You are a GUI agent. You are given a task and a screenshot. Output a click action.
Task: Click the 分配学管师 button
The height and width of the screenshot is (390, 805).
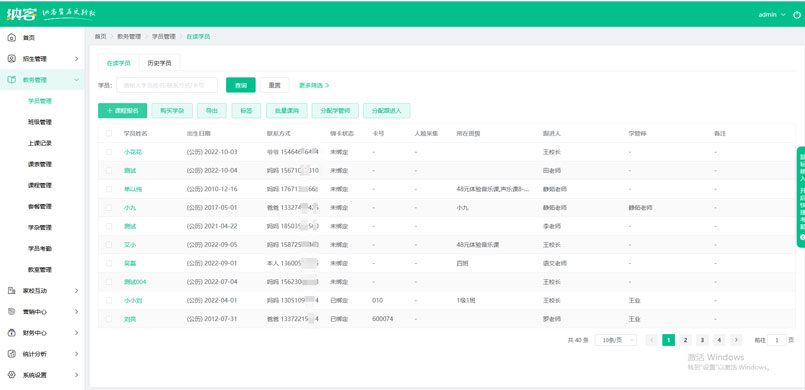(335, 111)
